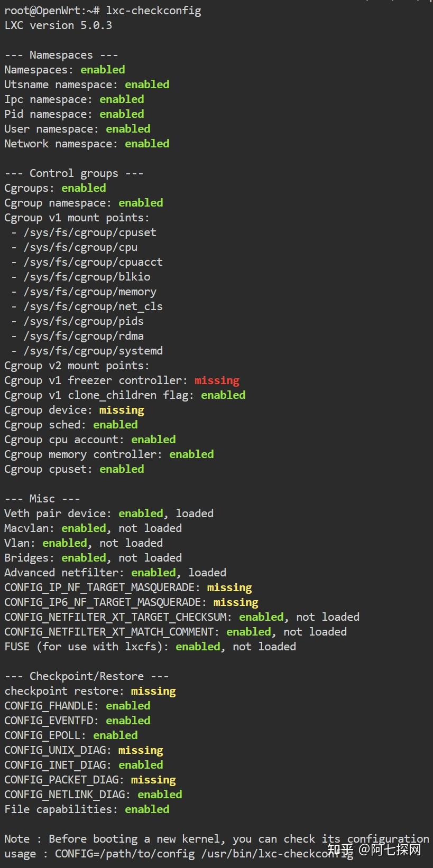The width and height of the screenshot is (433, 868).
Task: Click the Cgroup device missing status
Action: pos(122,410)
